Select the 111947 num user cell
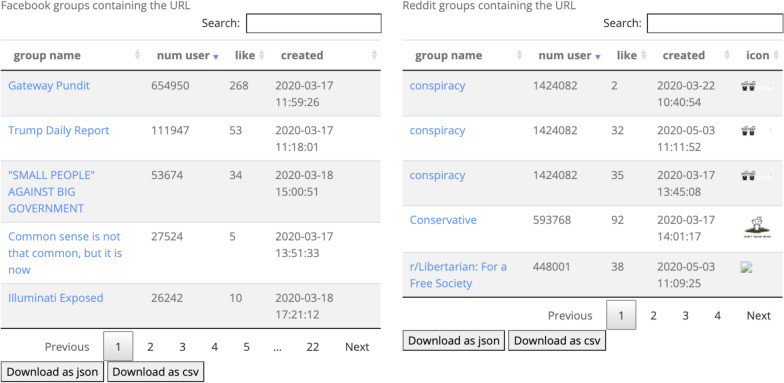Viewport: 784px width, 383px height. coord(170,130)
